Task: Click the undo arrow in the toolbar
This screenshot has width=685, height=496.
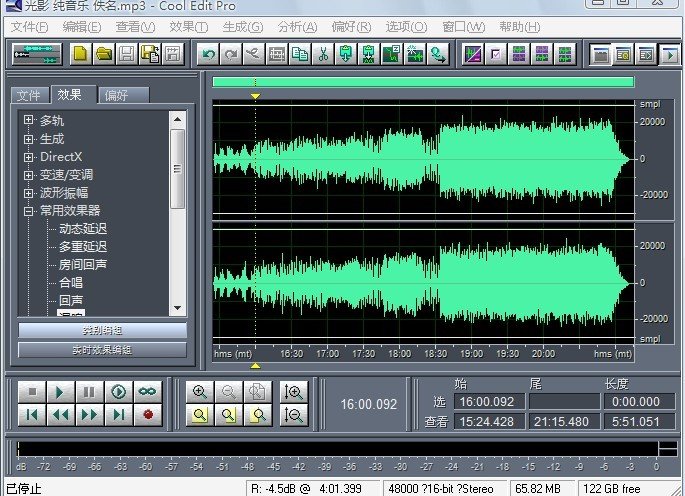Action: point(208,53)
